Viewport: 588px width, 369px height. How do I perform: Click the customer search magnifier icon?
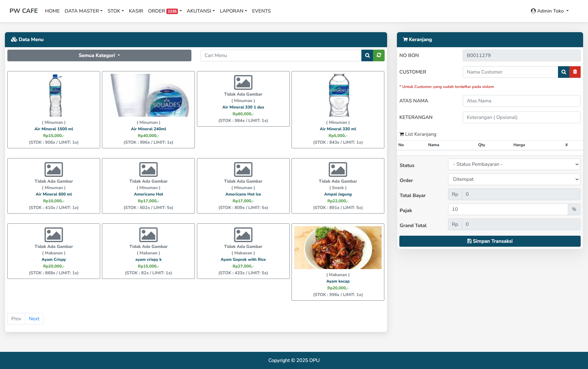pyautogui.click(x=563, y=72)
